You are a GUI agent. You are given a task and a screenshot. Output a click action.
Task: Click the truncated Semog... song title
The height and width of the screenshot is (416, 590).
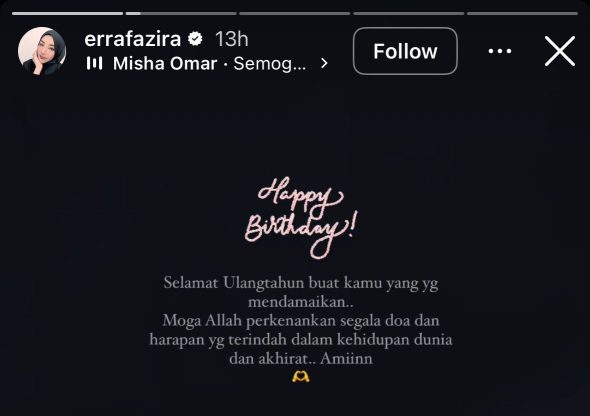tap(270, 64)
